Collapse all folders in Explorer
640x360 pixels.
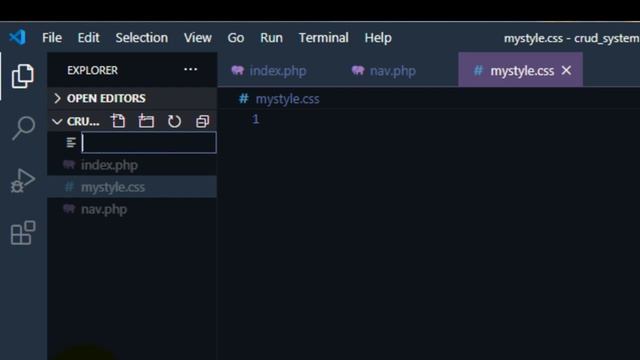click(x=202, y=121)
